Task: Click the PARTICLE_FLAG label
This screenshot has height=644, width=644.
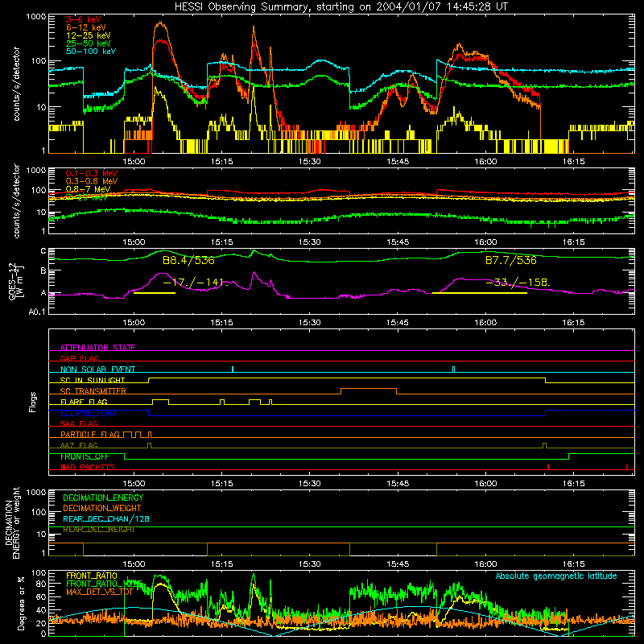Action: [x=90, y=435]
